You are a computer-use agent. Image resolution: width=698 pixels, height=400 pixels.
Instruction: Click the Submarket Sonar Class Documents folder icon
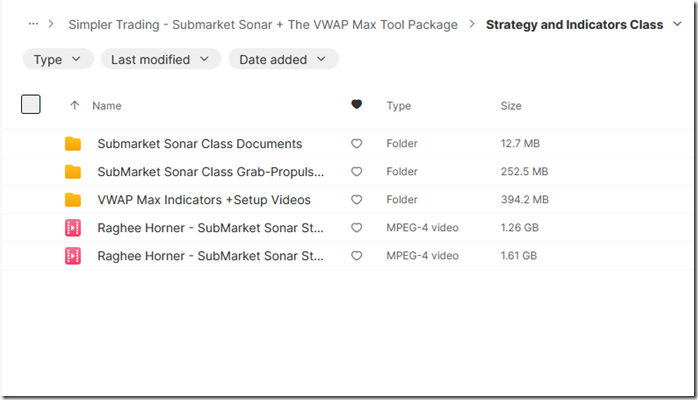click(73, 144)
